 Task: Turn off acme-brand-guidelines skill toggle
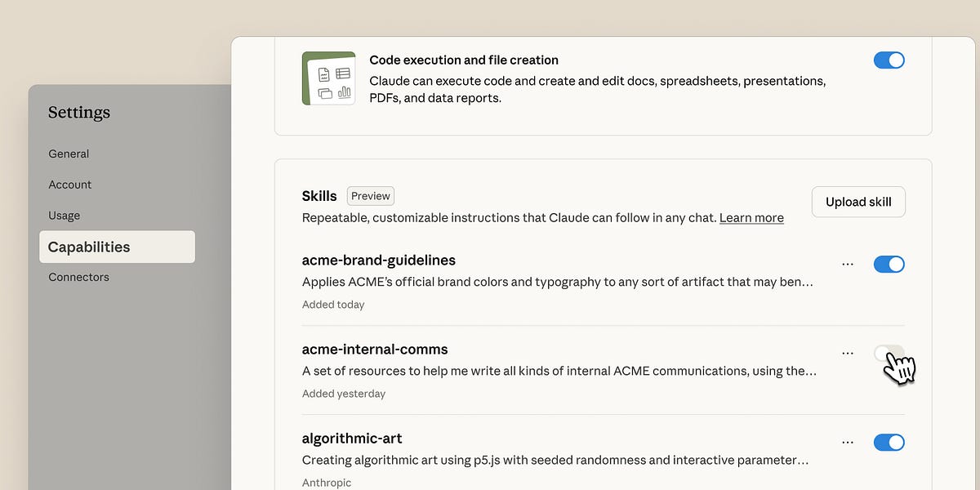(x=889, y=264)
